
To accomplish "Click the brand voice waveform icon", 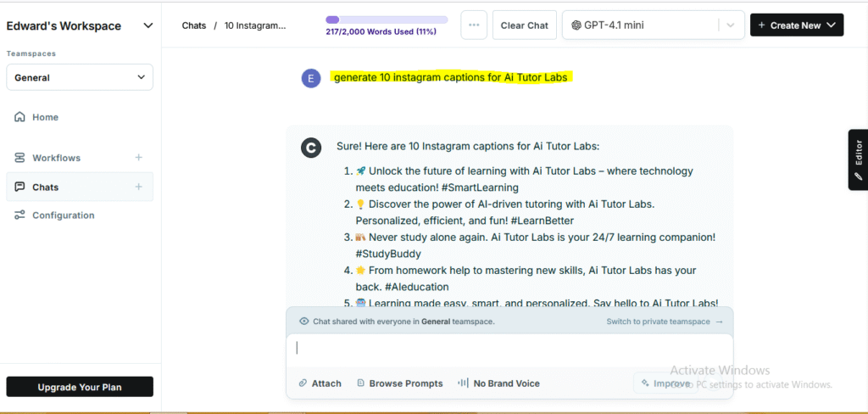I will (464, 383).
